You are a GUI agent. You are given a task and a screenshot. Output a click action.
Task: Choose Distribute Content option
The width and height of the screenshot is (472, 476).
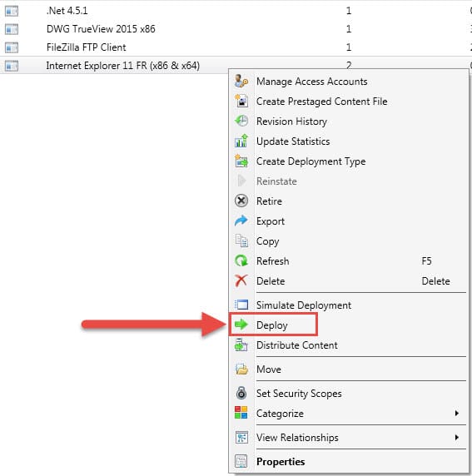click(297, 345)
